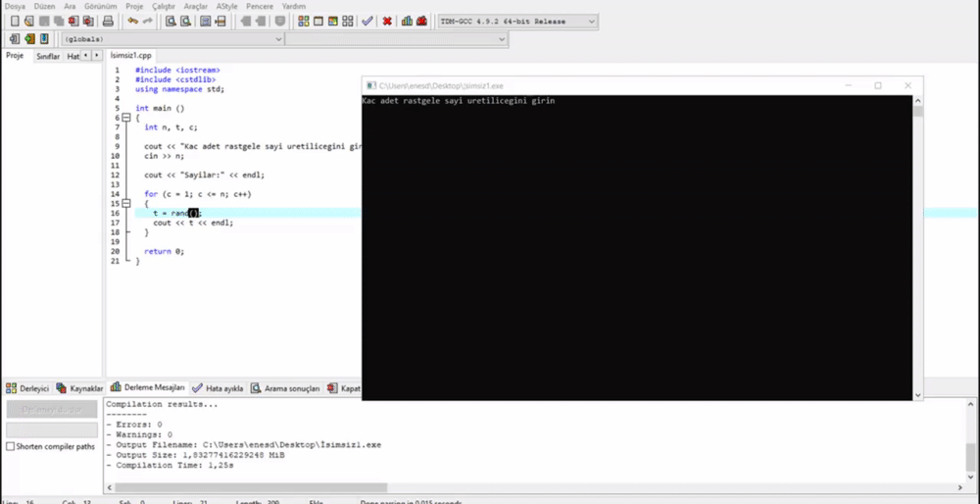980x504 pixels.
Task: Collapse the for-loop fold at line 15
Action: tap(126, 204)
